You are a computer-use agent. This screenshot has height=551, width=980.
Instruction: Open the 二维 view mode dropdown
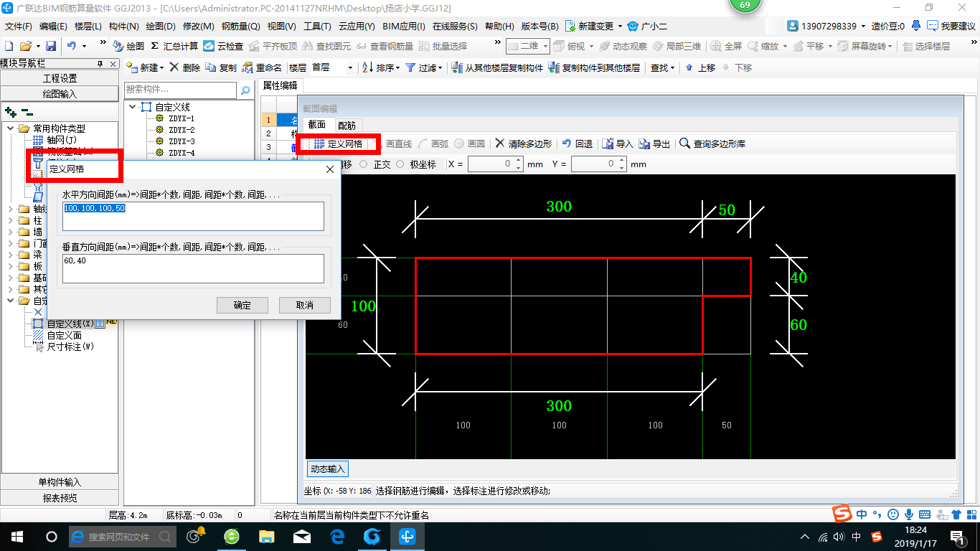tap(545, 46)
